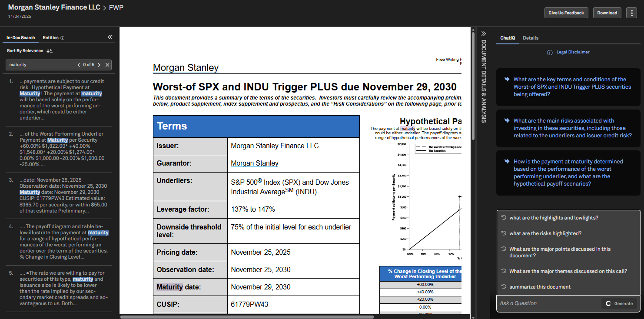Click the arrow icon on main risks question

click(x=507, y=121)
